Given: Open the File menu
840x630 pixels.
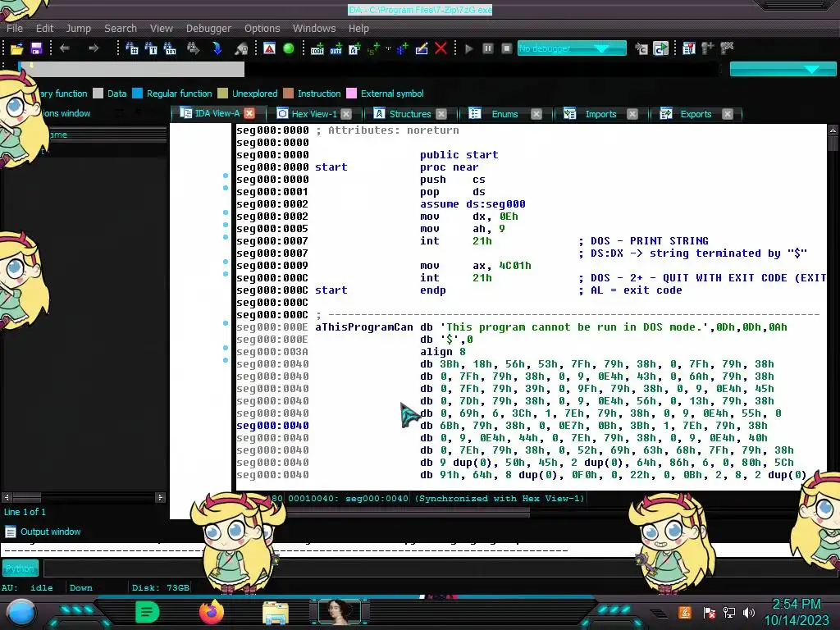Looking at the screenshot, I should point(15,29).
